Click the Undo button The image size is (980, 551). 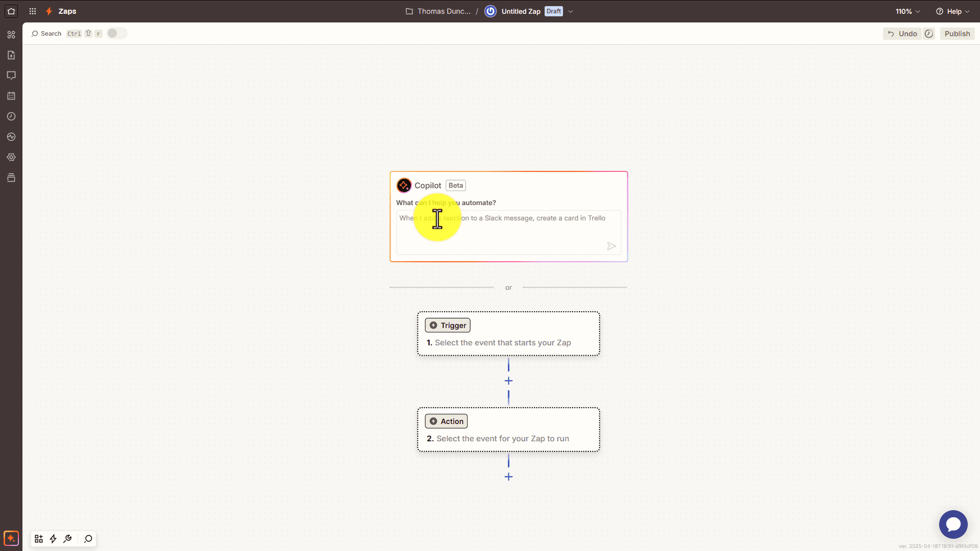(902, 34)
